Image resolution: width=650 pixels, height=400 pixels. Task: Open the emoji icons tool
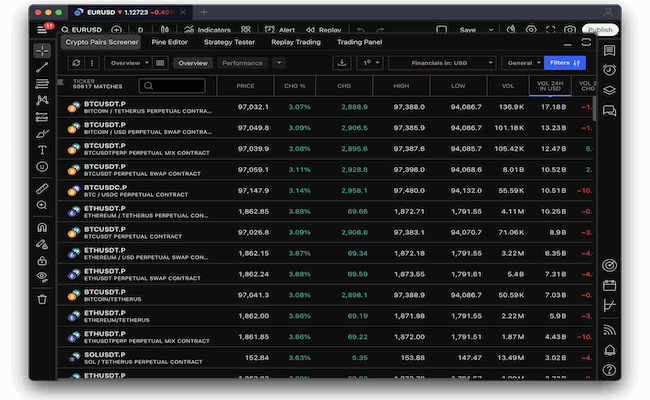coord(42,167)
